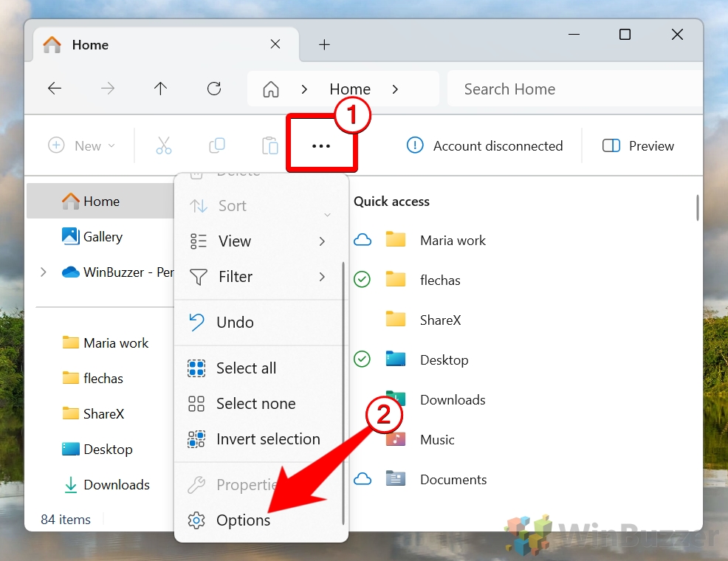Click the Cut scissors icon
This screenshot has width=728, height=561.
163,145
